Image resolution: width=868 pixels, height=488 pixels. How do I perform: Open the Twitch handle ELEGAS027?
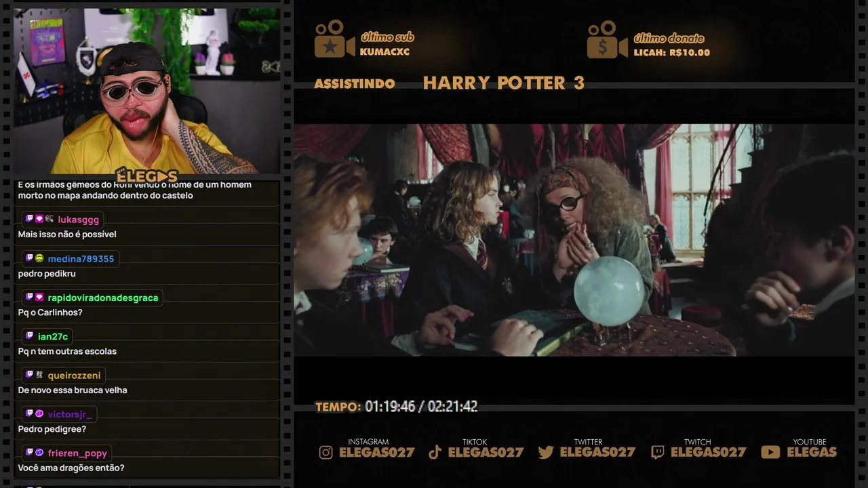click(x=709, y=452)
